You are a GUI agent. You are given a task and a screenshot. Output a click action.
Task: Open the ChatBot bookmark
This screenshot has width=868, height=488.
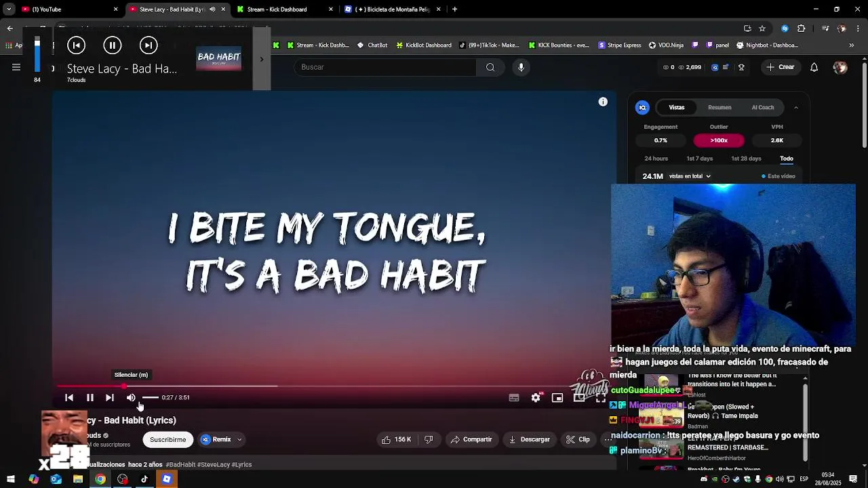coord(372,45)
